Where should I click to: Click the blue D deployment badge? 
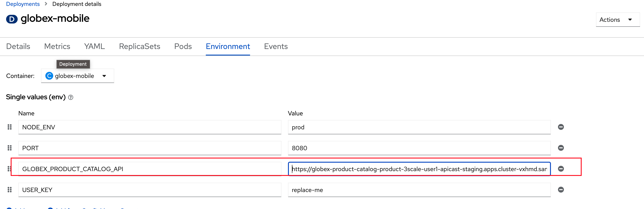point(12,19)
